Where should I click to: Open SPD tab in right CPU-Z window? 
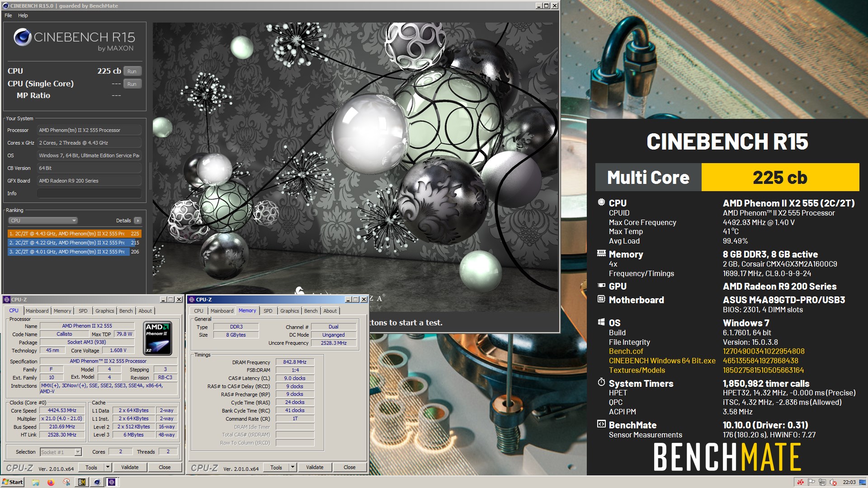click(268, 311)
